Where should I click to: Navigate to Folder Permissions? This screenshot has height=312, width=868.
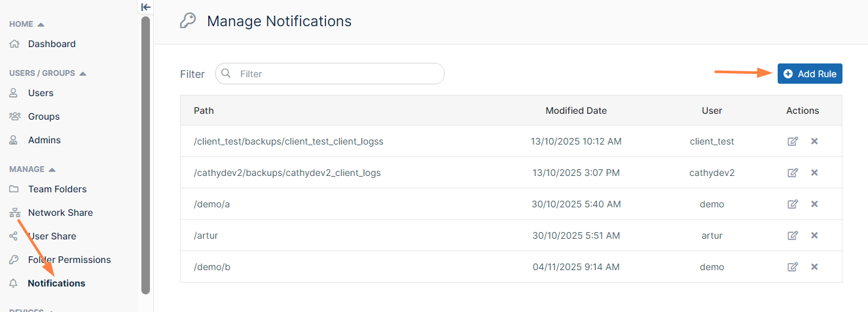point(69,260)
